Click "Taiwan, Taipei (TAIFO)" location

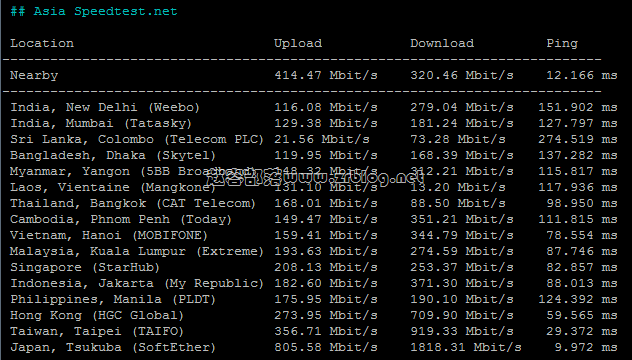(97, 331)
